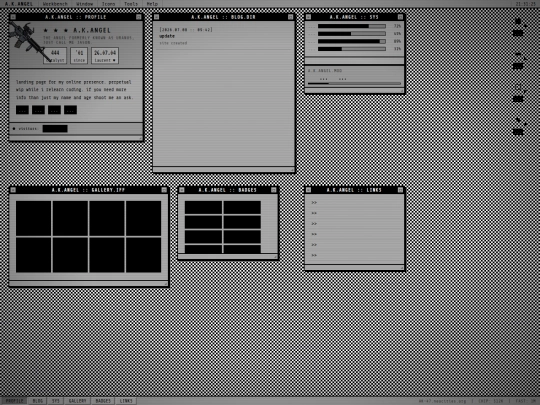Image resolution: width=540 pixels, height=405 pixels.
Task: Click the black visitors counter field
Action: click(x=55, y=129)
